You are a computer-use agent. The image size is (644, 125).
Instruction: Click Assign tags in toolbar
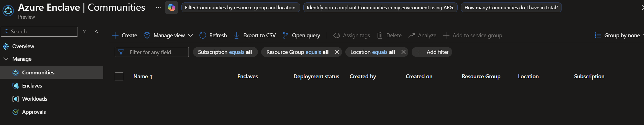352,35
